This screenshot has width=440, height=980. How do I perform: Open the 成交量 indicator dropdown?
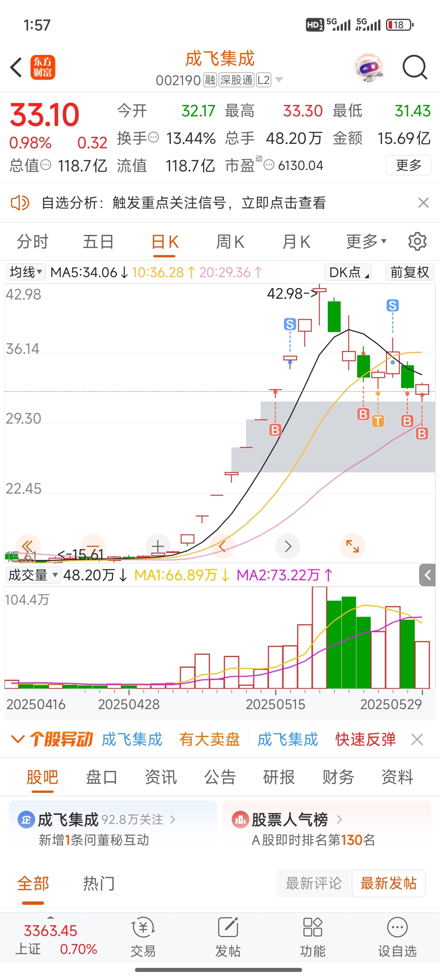tap(33, 575)
